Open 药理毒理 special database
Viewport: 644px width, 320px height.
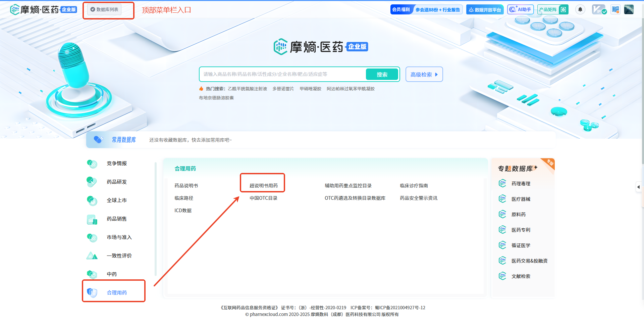[x=521, y=184]
